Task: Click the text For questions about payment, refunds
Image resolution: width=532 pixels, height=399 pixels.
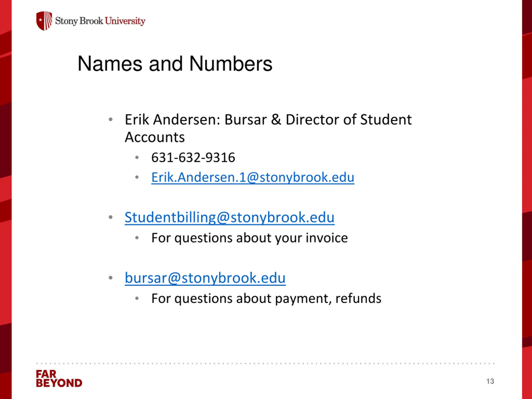Action: tap(266, 299)
